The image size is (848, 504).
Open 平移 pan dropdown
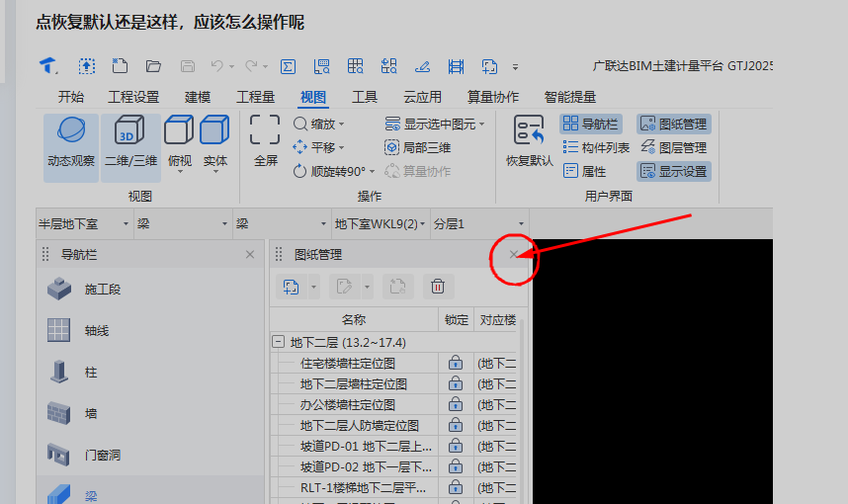(342, 147)
